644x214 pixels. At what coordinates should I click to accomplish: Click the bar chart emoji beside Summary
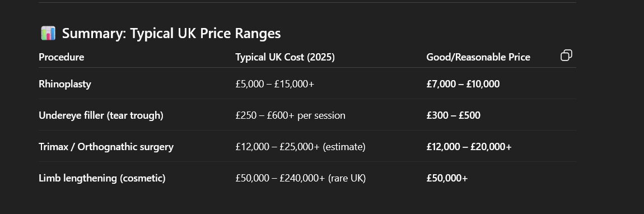(48, 33)
